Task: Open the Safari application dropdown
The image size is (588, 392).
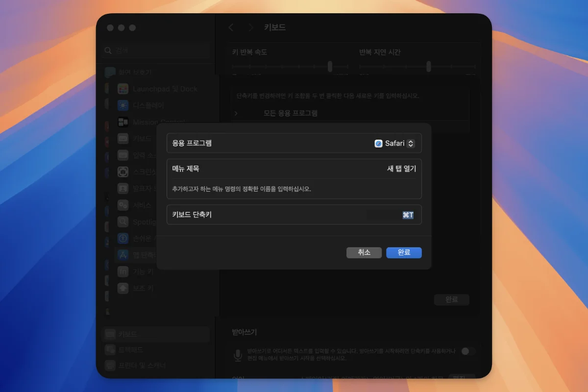Action: pos(395,144)
